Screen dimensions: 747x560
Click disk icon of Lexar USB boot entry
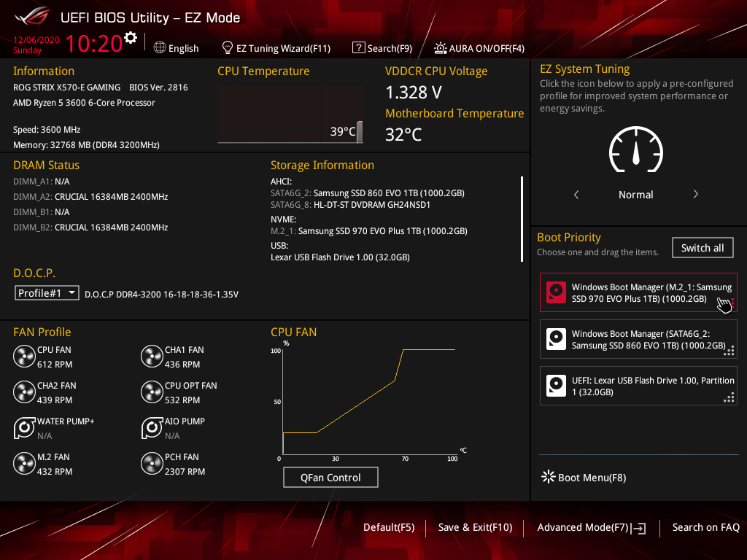(556, 386)
